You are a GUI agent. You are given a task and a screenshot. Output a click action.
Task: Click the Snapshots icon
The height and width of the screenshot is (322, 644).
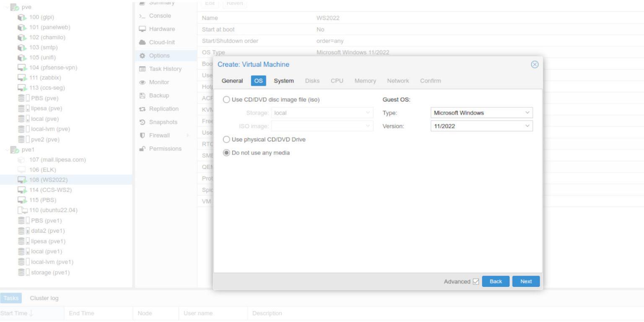point(142,122)
